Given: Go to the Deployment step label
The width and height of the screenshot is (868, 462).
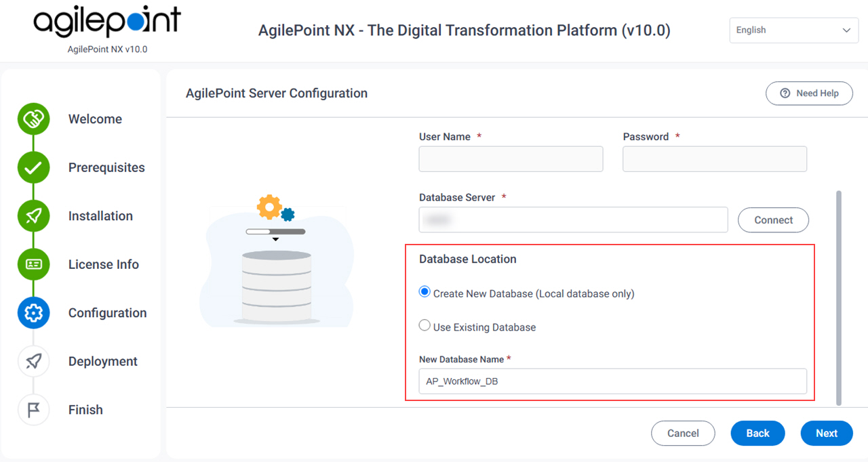Looking at the screenshot, I should coord(103,361).
